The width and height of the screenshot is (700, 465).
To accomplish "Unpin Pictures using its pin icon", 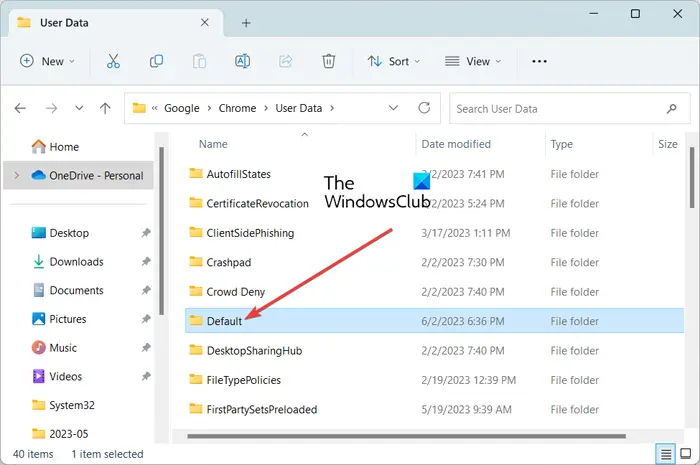I will [146, 319].
